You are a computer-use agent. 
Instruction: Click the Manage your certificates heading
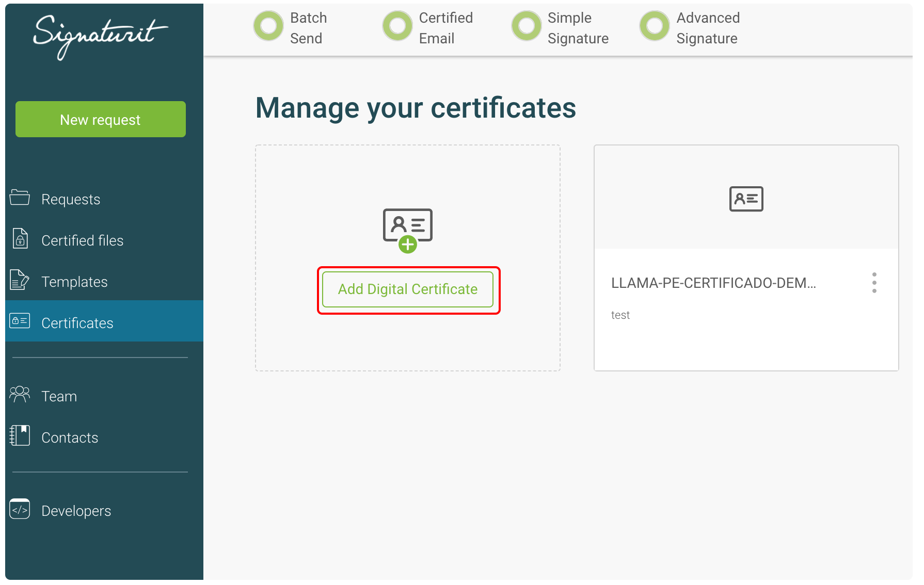pos(416,108)
